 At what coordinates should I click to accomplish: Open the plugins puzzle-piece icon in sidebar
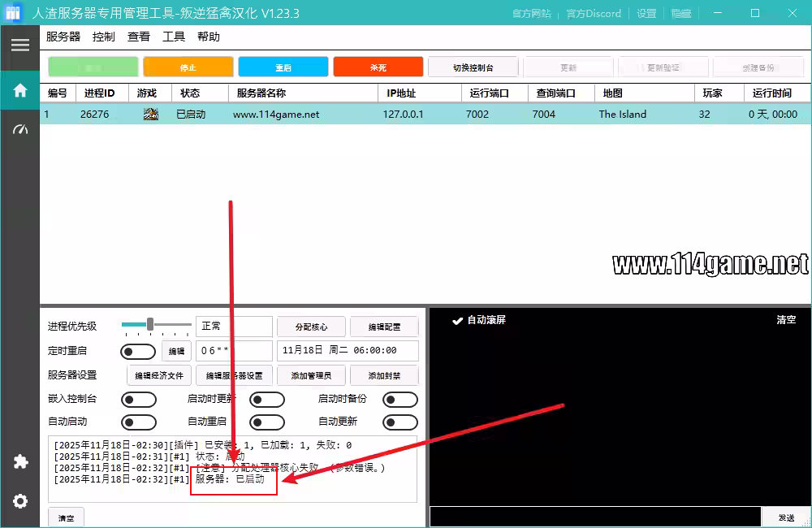tap(19, 461)
